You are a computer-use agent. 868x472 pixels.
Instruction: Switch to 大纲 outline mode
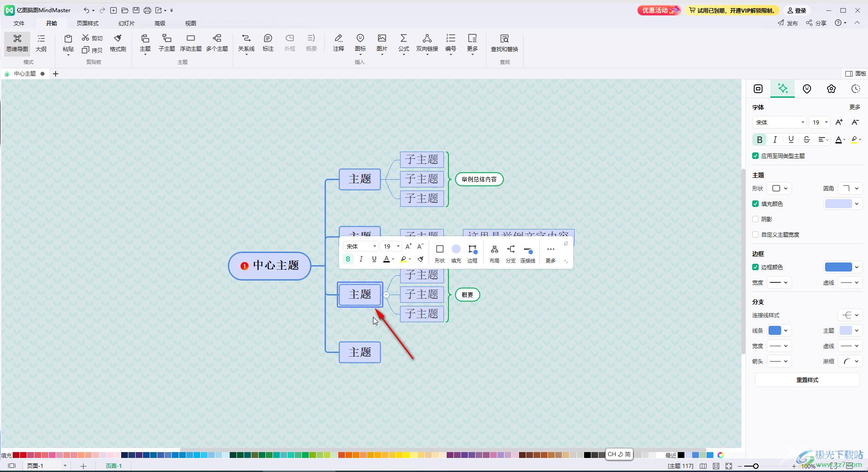coord(41,43)
